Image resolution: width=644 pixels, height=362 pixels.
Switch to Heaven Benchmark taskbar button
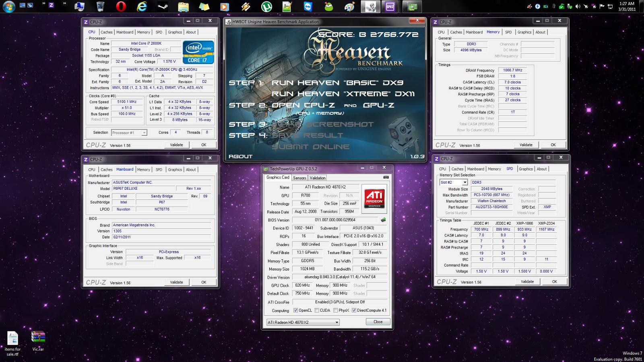tap(370, 6)
